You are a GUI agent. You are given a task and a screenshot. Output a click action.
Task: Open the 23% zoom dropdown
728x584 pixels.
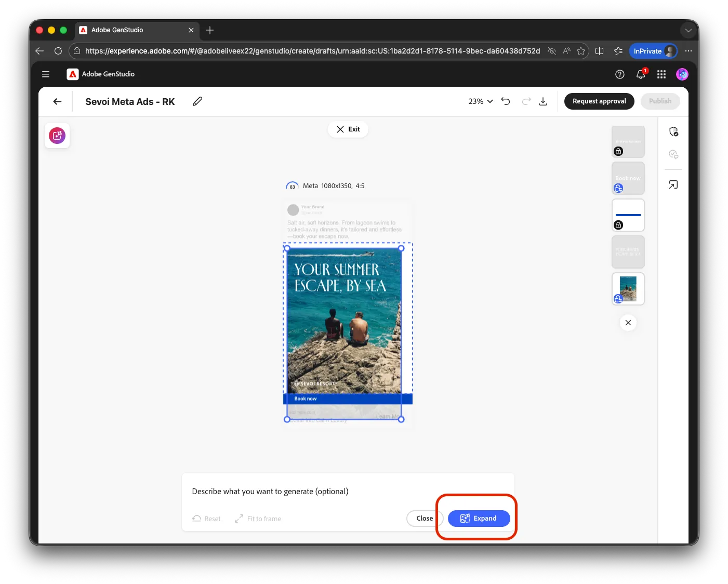(481, 101)
